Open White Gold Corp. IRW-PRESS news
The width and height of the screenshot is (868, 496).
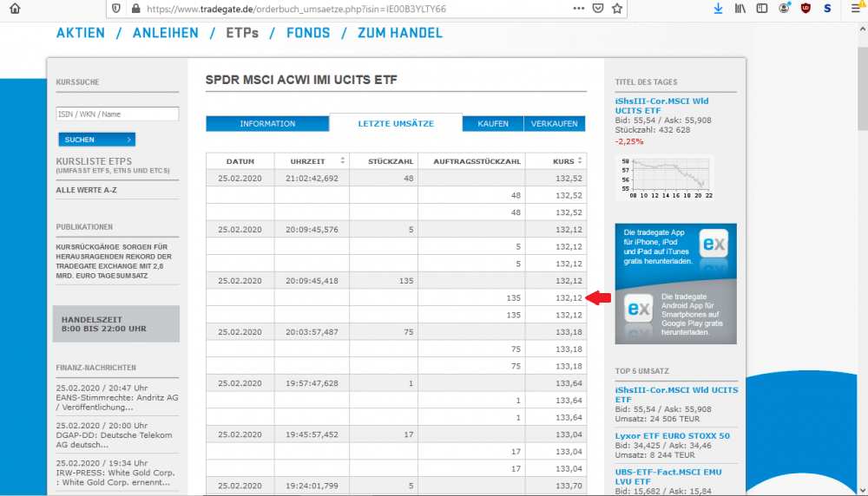[x=115, y=473]
